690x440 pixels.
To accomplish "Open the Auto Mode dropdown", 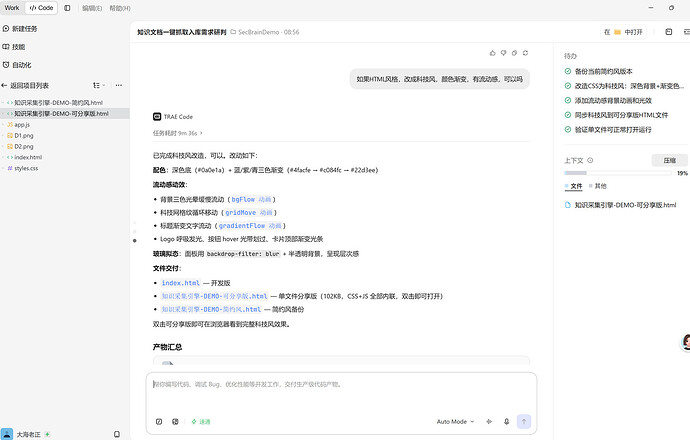I will [455, 422].
